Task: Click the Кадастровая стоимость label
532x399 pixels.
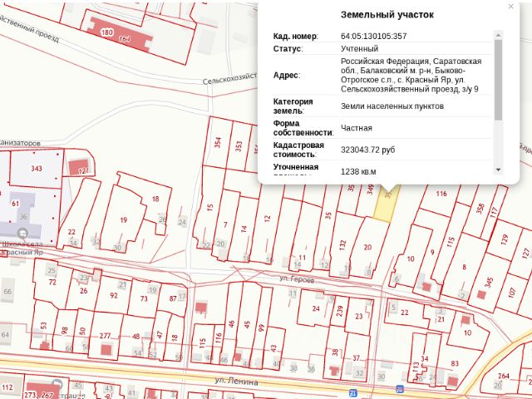Action: [x=298, y=150]
